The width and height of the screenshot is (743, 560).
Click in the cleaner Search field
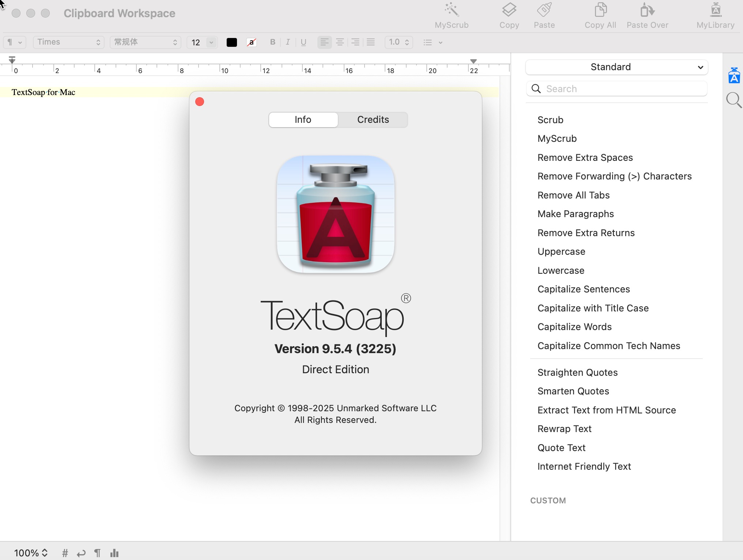coord(616,89)
